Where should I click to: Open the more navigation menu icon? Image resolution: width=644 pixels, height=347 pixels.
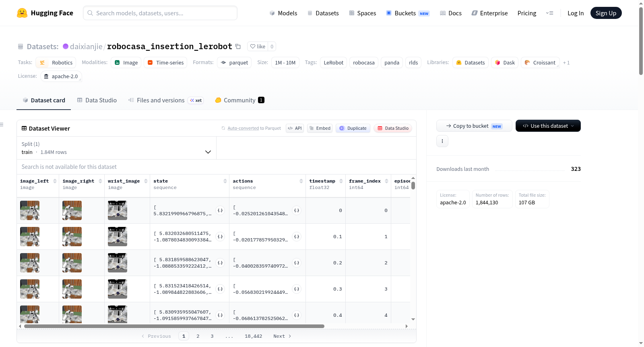(x=549, y=13)
